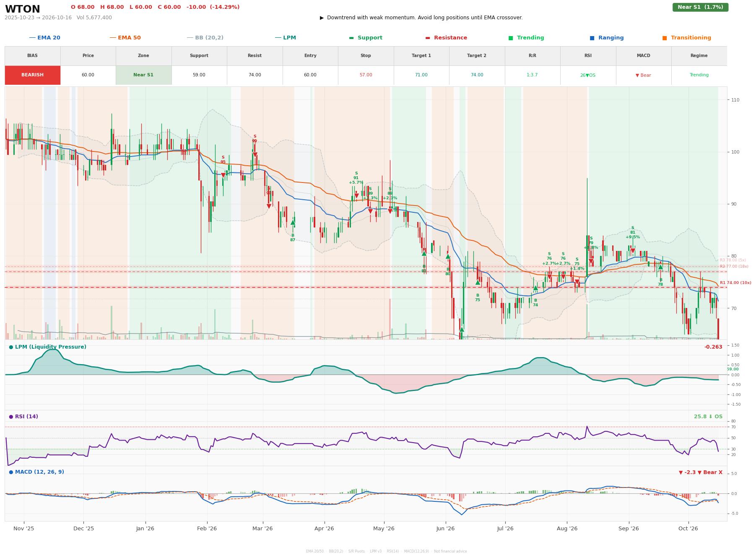Toggle the EMA 50 legend entry

pos(125,38)
